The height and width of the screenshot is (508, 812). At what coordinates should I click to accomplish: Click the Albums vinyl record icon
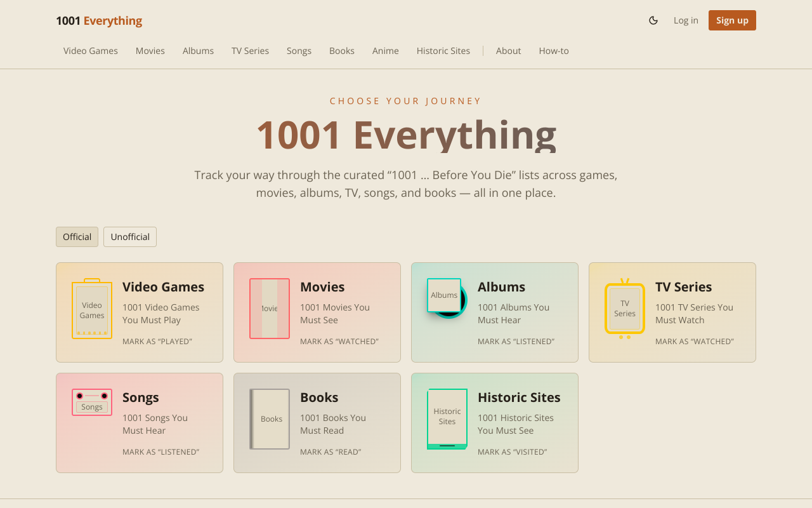(447, 298)
